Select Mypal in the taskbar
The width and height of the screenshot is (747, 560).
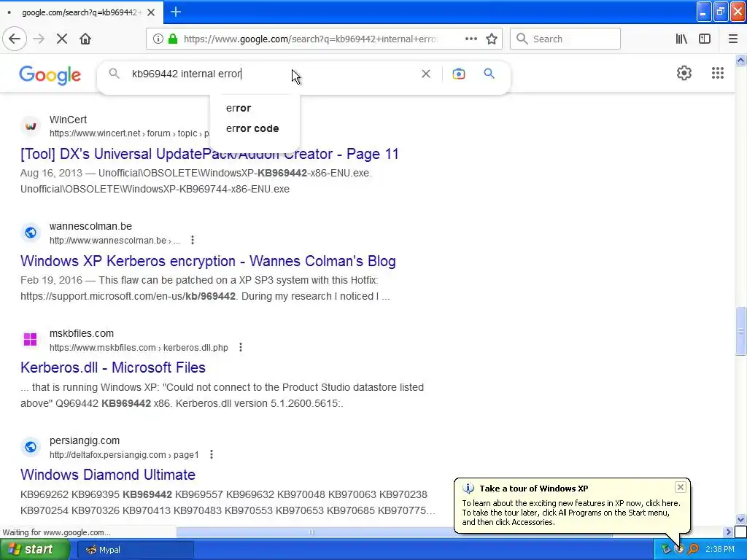click(135, 550)
